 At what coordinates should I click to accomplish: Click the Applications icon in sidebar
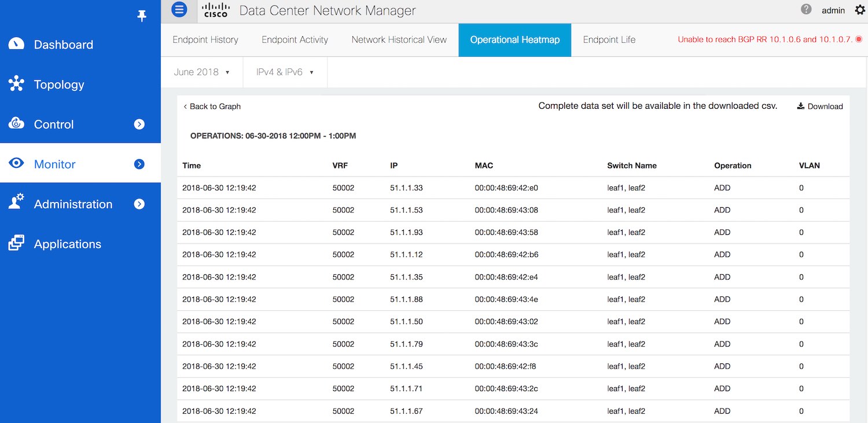point(16,244)
